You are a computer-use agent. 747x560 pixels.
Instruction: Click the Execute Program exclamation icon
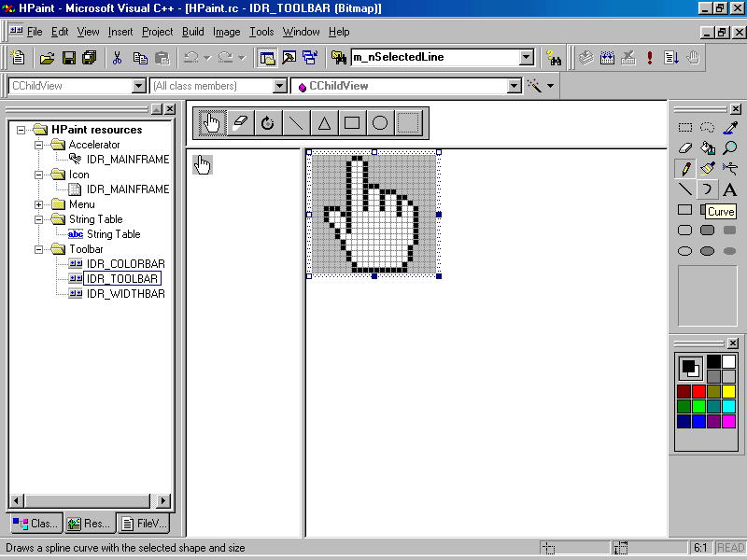click(x=649, y=58)
